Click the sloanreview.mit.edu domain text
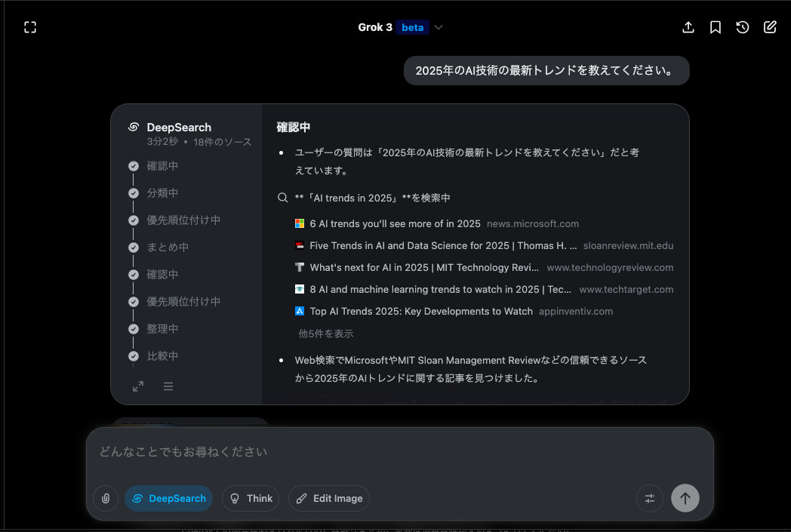Image resolution: width=791 pixels, height=532 pixels. pos(628,245)
